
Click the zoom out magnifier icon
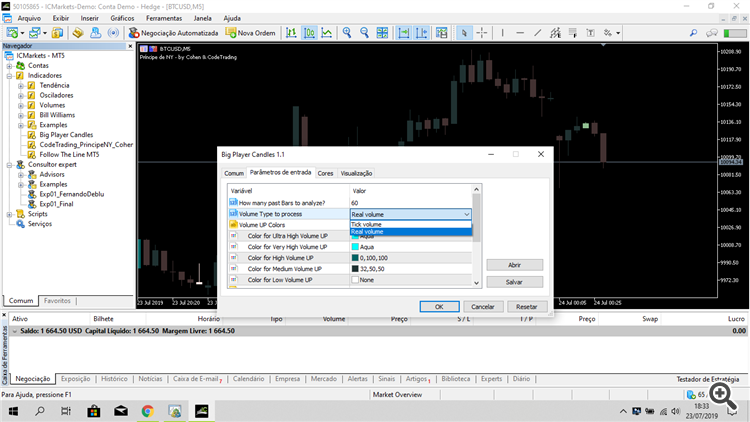click(x=364, y=33)
